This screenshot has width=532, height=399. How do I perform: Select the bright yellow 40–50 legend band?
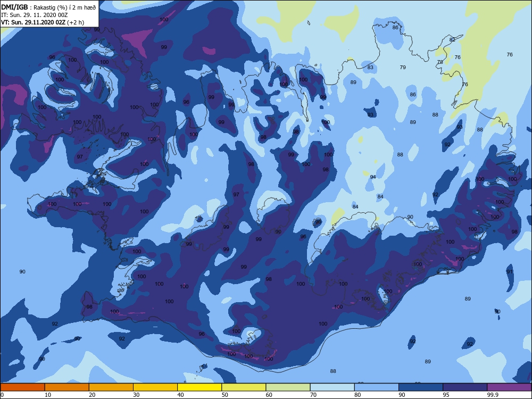(199, 387)
